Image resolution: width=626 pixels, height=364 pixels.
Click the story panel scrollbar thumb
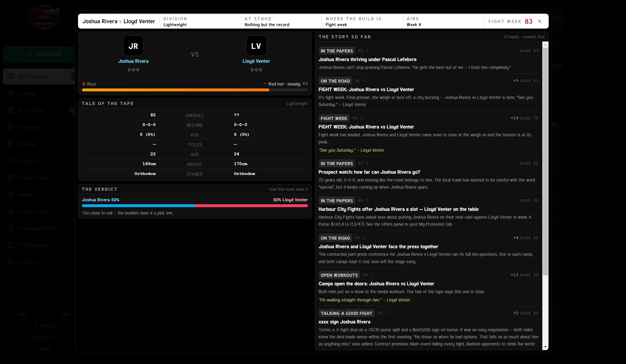(545, 161)
